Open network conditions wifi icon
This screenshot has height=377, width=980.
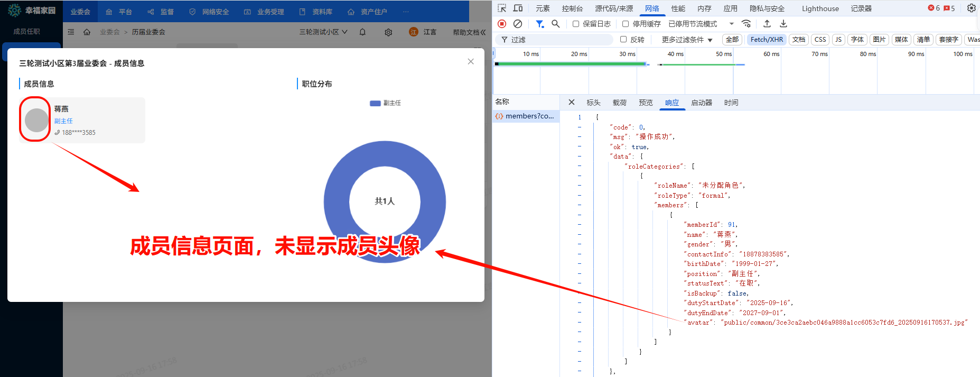pos(746,24)
